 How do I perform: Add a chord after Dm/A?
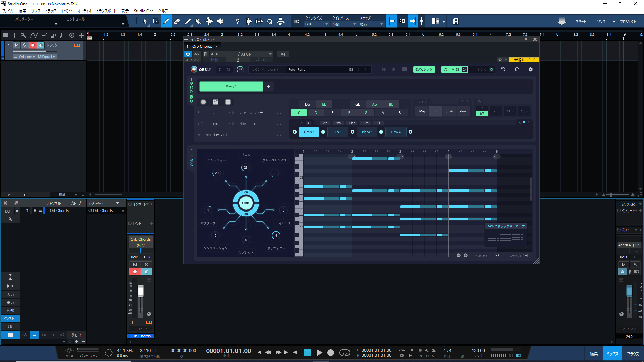[410, 132]
